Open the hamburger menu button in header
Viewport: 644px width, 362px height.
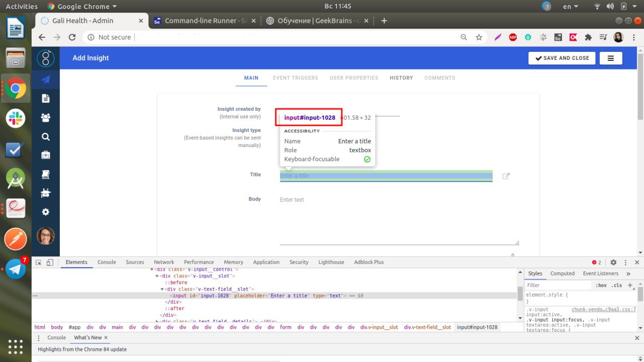611,58
